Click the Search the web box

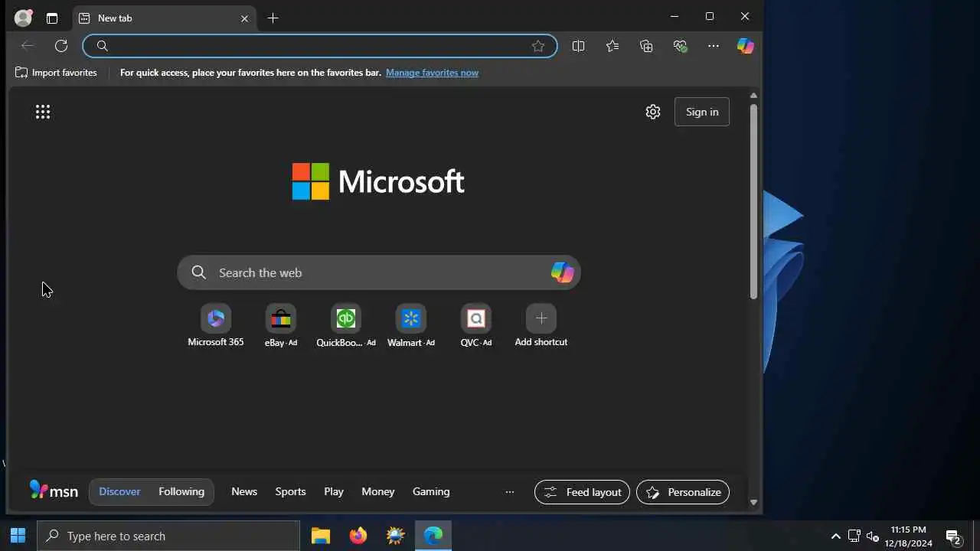pyautogui.click(x=379, y=272)
